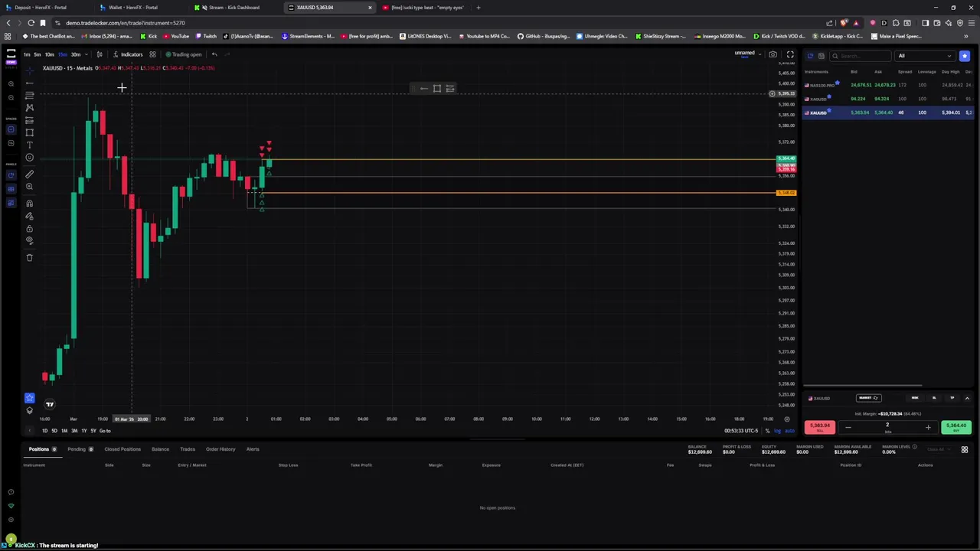Select the XAGUSD instrument row
Image resolution: width=980 pixels, height=551 pixels.
pyautogui.click(x=888, y=99)
